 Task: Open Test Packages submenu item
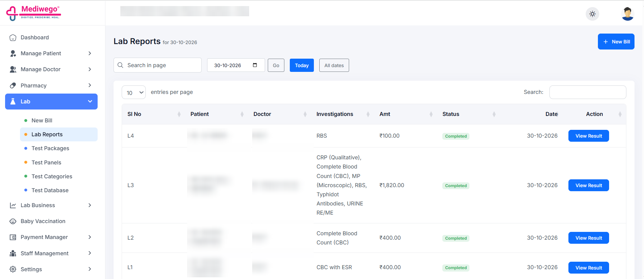50,148
